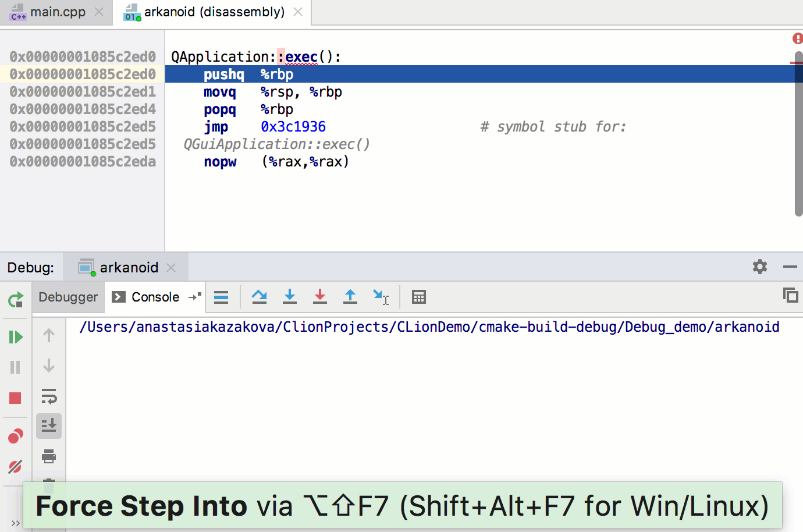Open View Breakpoints dialog

[16, 436]
